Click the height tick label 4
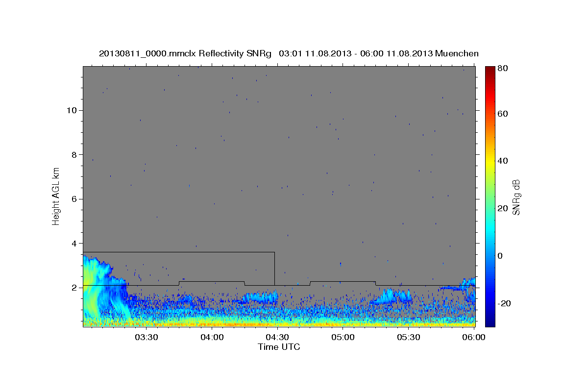The image size is (588, 392). 73,244
